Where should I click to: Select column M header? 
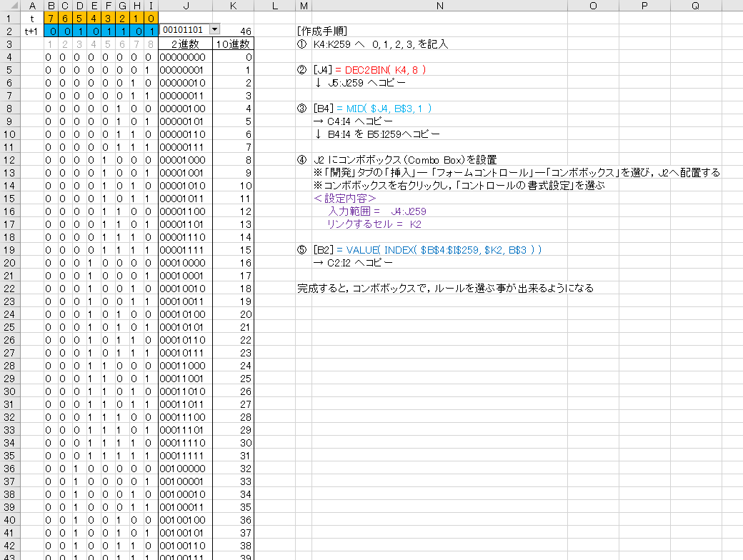click(304, 6)
